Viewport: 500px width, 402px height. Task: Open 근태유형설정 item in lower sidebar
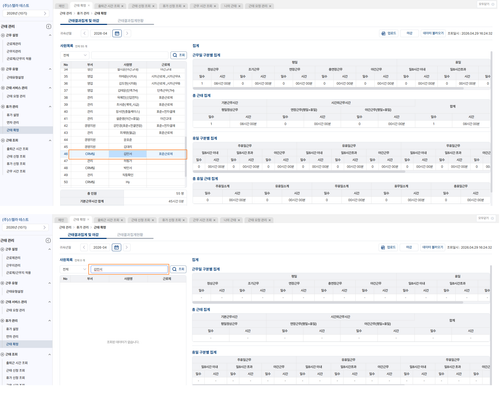click(x=15, y=291)
